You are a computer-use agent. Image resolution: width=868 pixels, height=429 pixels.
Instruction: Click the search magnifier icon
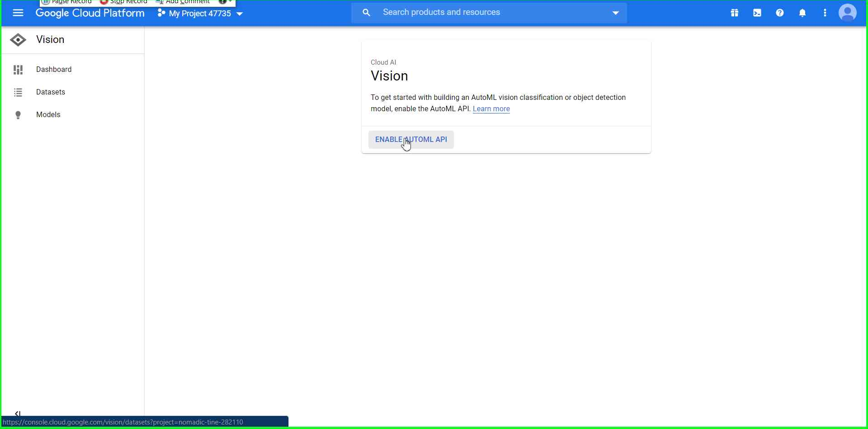(x=366, y=12)
